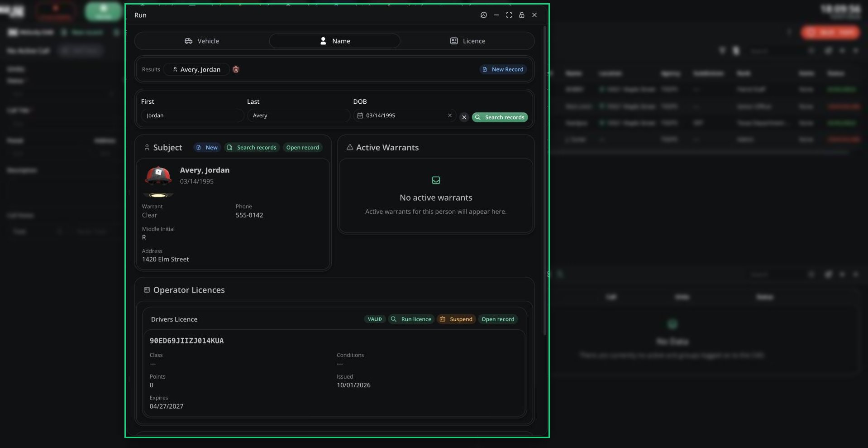Viewport: 868px width, 448px height.
Task: Reset the search form with circular X button
Action: point(464,117)
